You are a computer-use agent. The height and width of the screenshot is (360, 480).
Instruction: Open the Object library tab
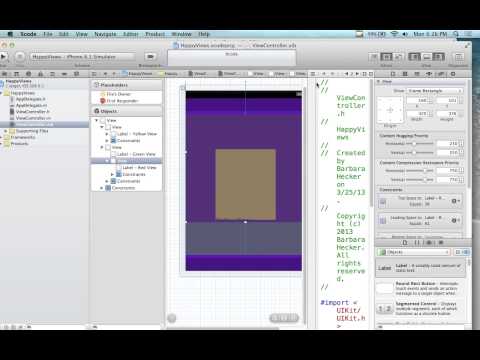click(429, 243)
